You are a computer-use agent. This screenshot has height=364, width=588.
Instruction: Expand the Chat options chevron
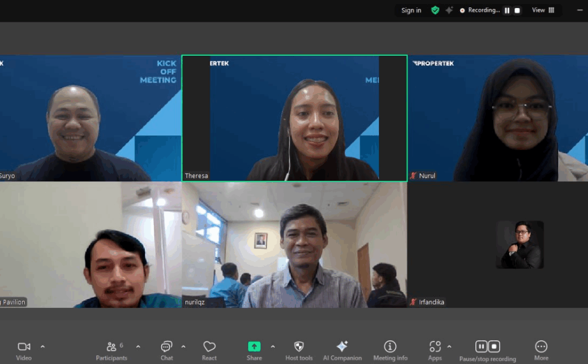tap(183, 346)
